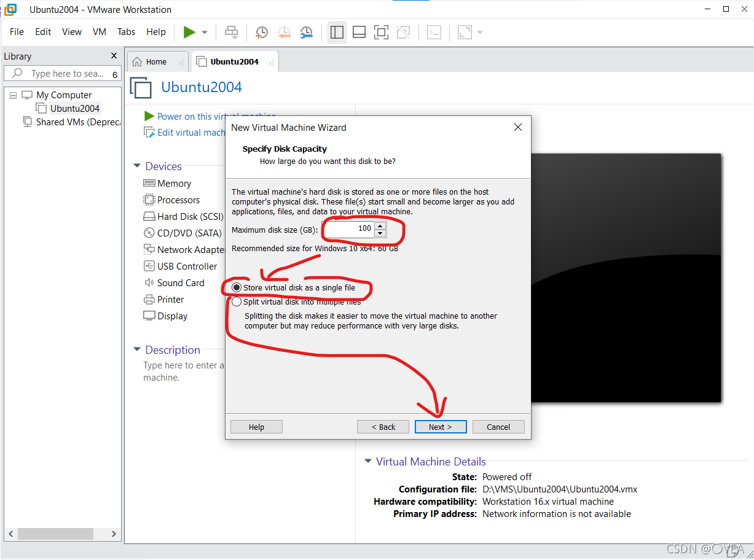Select Shared VMs (Deprecated) entry

tap(78, 122)
